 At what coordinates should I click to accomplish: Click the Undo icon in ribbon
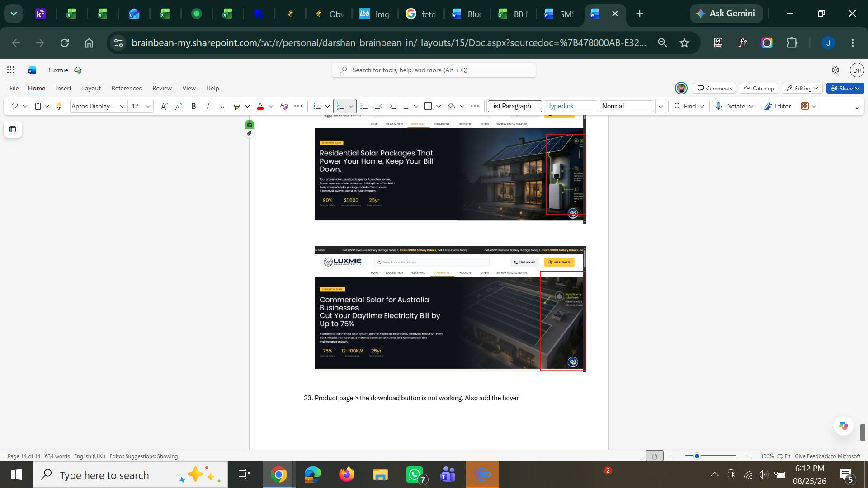point(14,106)
